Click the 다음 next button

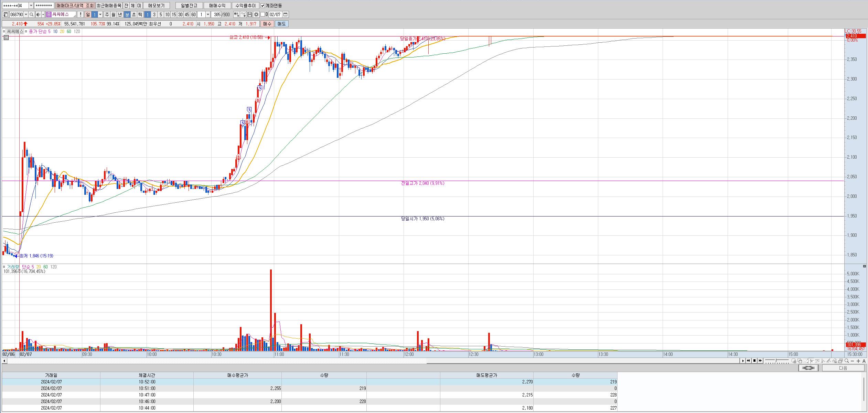(x=843, y=368)
